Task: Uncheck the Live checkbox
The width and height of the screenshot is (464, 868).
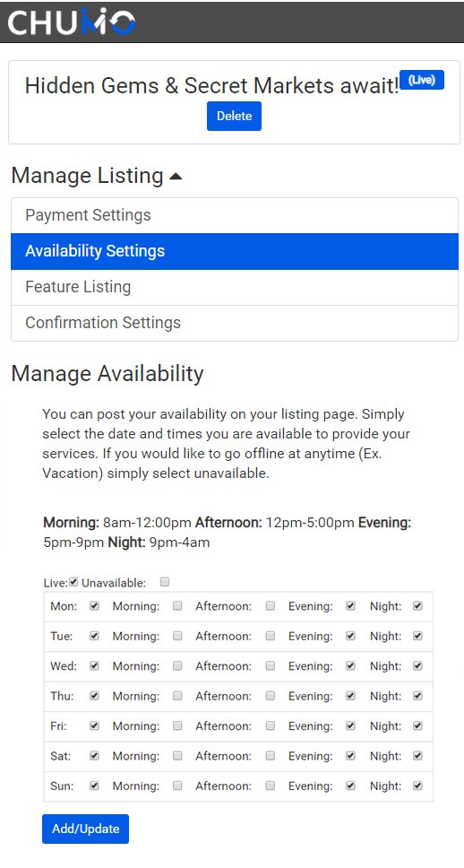Action: (x=73, y=582)
